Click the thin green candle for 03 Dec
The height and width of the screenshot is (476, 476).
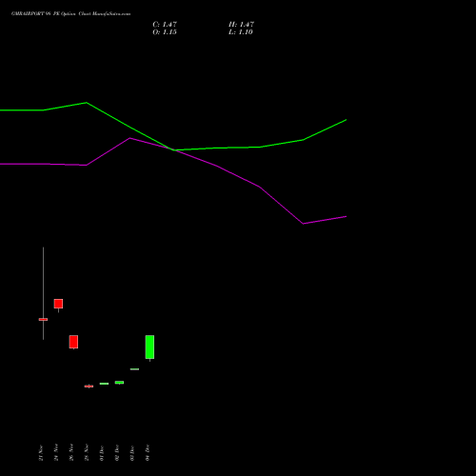pos(134,369)
